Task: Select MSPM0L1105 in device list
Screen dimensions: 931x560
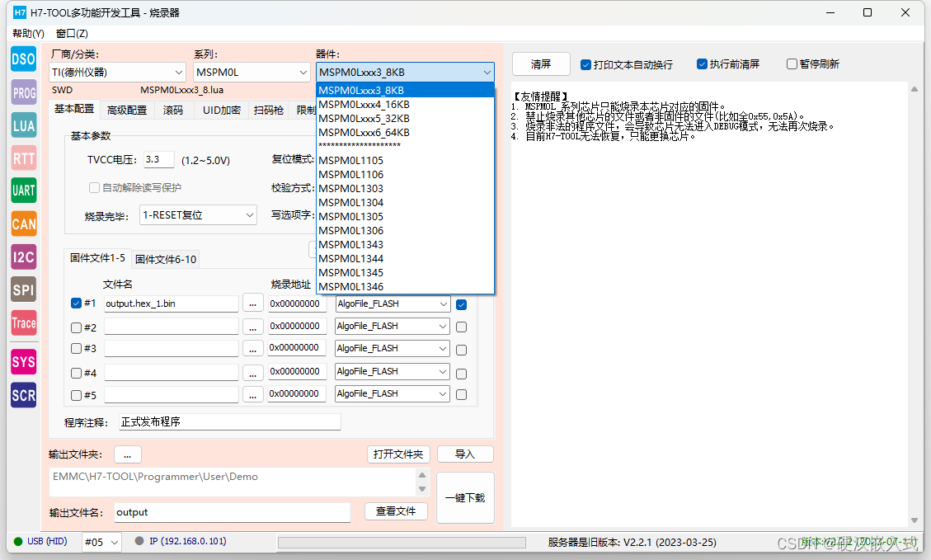Action: click(406, 160)
